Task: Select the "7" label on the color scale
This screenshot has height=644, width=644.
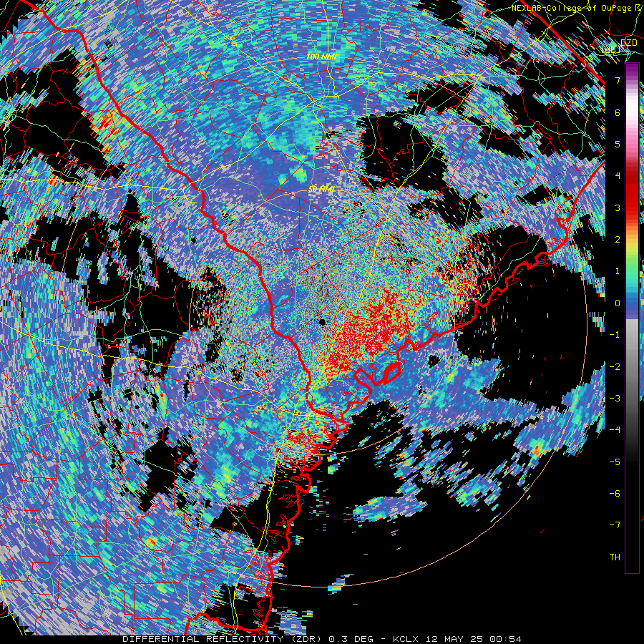Action: [618, 80]
